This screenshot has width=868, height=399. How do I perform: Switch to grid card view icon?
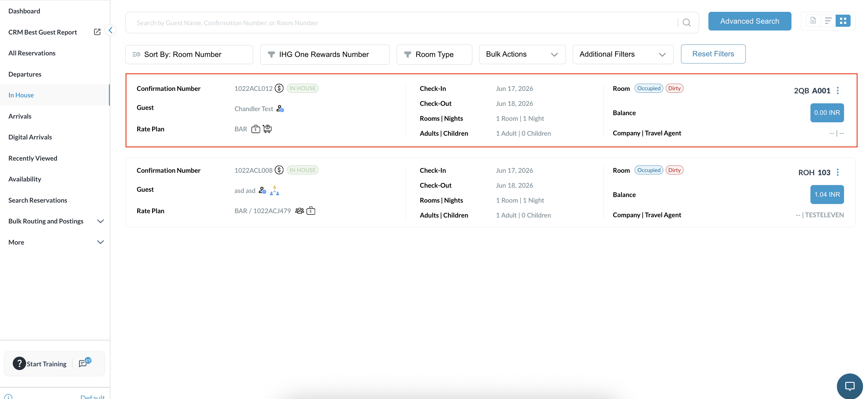click(x=843, y=21)
